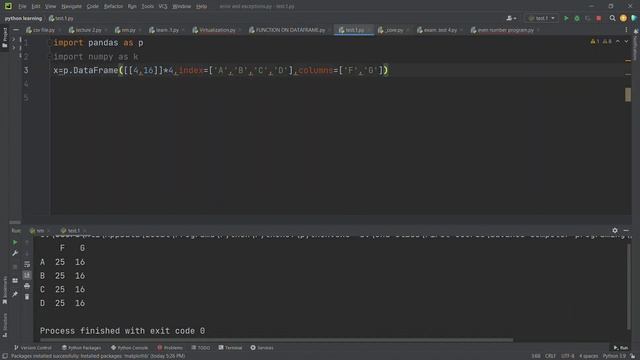Image resolution: width=640 pixels, height=360 pixels.
Task: Open Version Control tool window
Action: click(32, 348)
